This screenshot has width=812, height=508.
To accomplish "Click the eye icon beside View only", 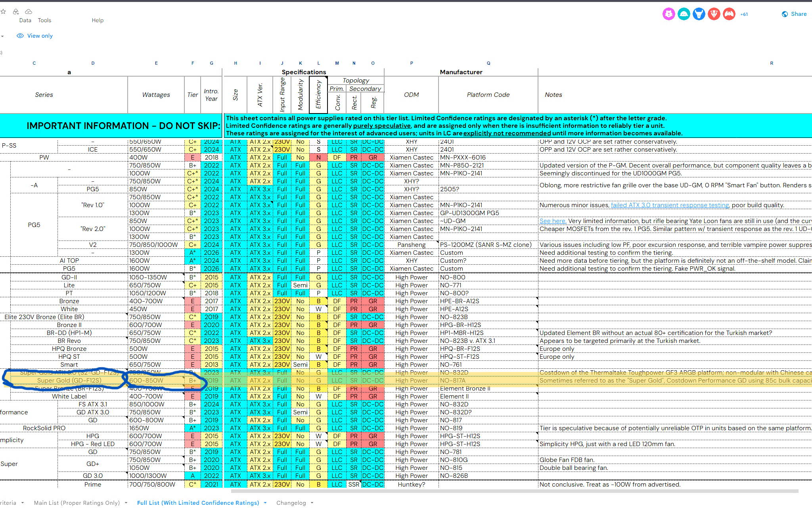I will coord(20,36).
